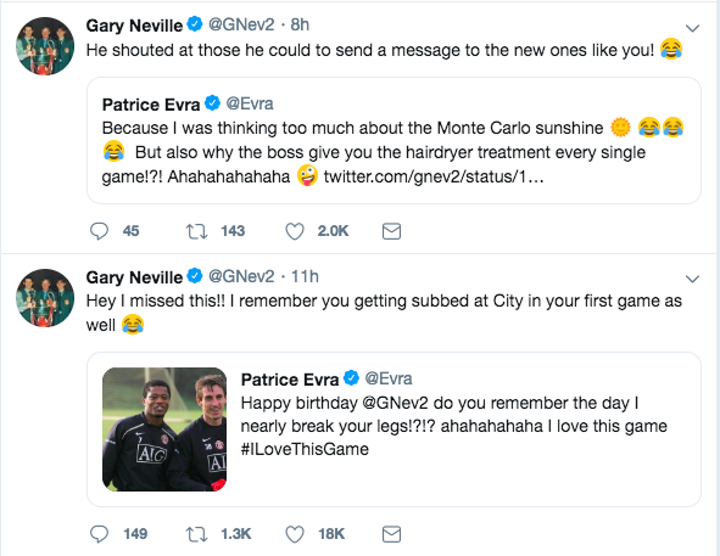
Task: Send the 8h tweet via direct message
Action: coord(392,231)
